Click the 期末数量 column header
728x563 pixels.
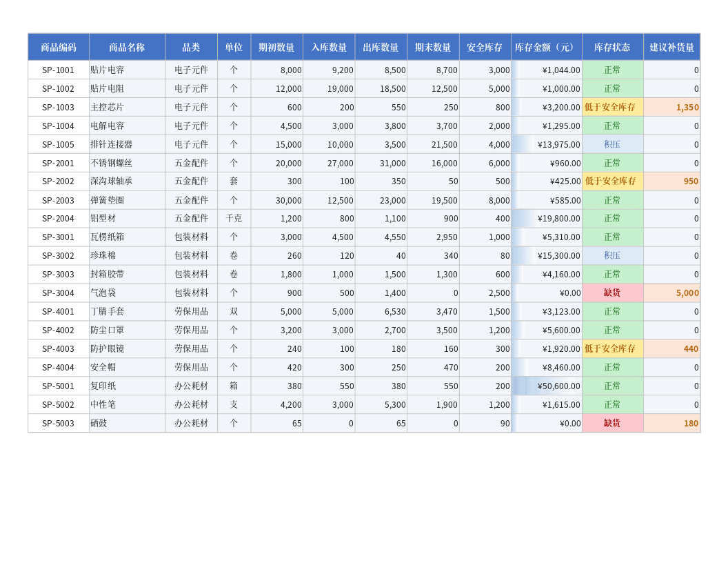point(433,47)
